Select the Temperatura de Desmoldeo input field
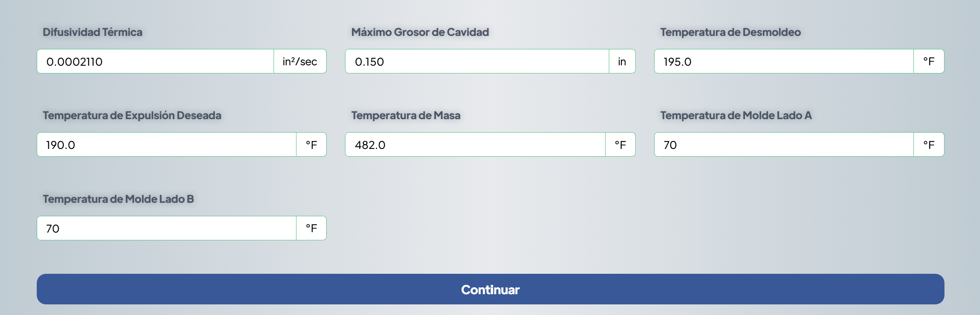980x315 pixels. coord(783,62)
